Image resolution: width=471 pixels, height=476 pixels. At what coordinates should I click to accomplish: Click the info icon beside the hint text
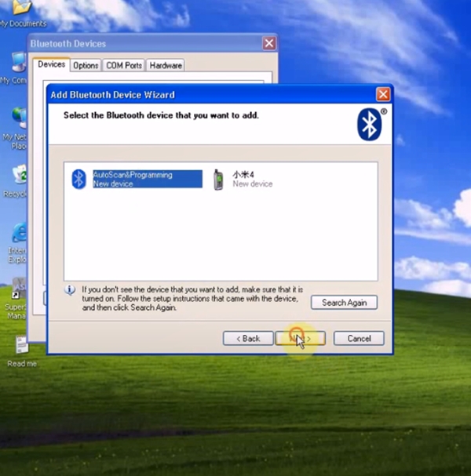[x=70, y=290]
